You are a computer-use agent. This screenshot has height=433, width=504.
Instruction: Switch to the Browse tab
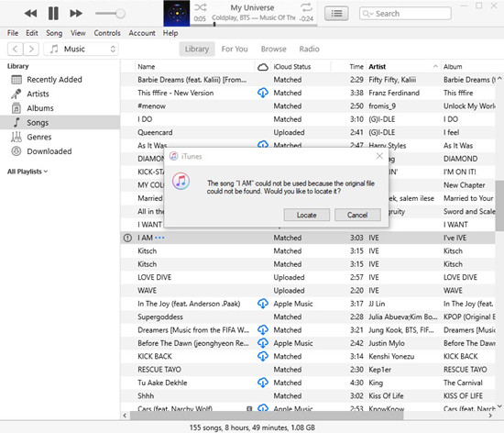274,49
